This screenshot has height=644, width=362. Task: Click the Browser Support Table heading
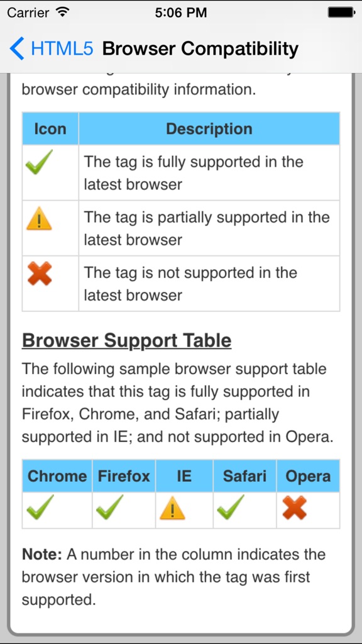click(127, 340)
